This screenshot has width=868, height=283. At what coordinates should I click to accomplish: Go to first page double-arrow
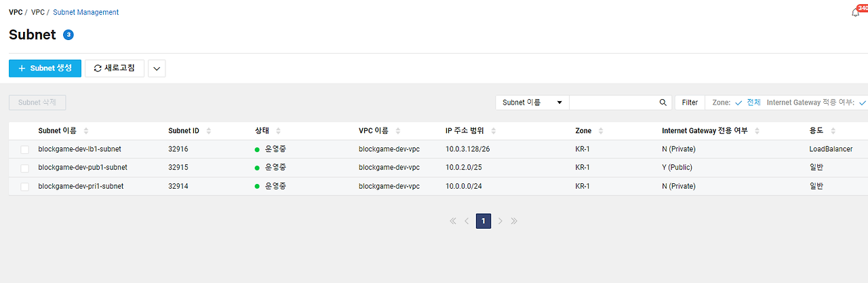(453, 221)
